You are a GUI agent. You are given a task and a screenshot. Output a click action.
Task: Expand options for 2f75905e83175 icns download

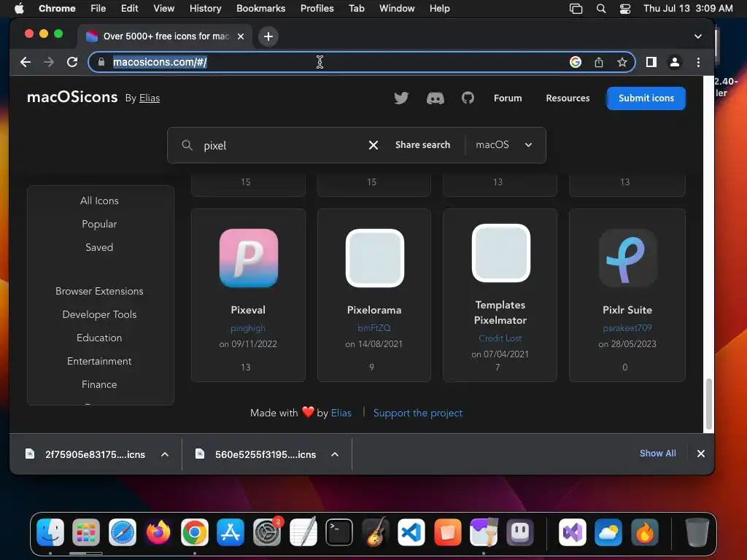(165, 454)
